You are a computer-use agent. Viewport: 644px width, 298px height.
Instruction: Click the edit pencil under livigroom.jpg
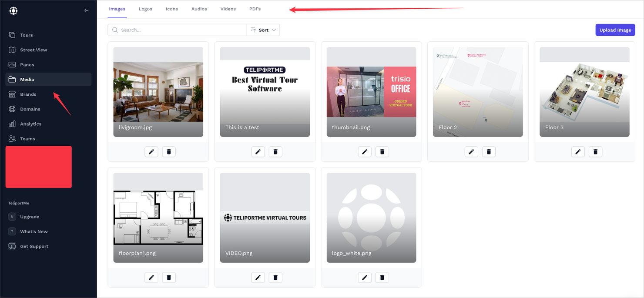(151, 152)
